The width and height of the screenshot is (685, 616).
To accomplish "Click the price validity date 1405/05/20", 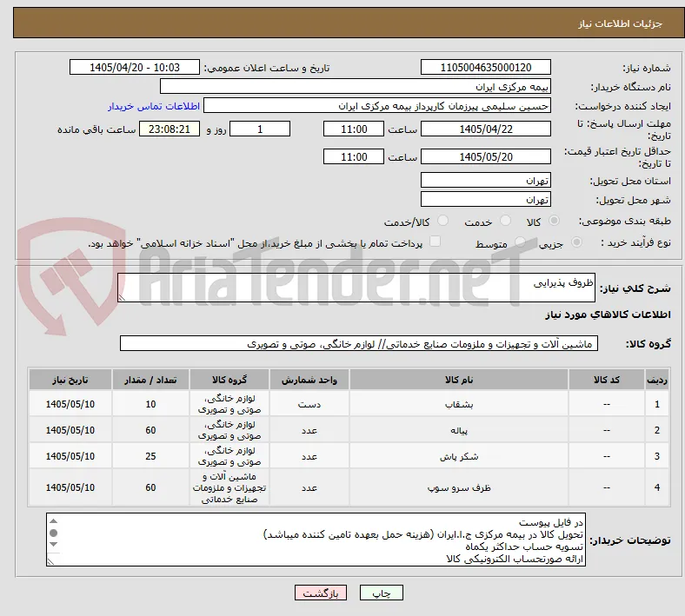I will coord(485,156).
